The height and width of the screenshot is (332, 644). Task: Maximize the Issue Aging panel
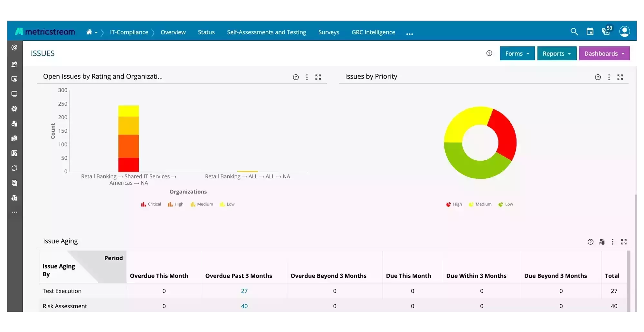(x=624, y=242)
